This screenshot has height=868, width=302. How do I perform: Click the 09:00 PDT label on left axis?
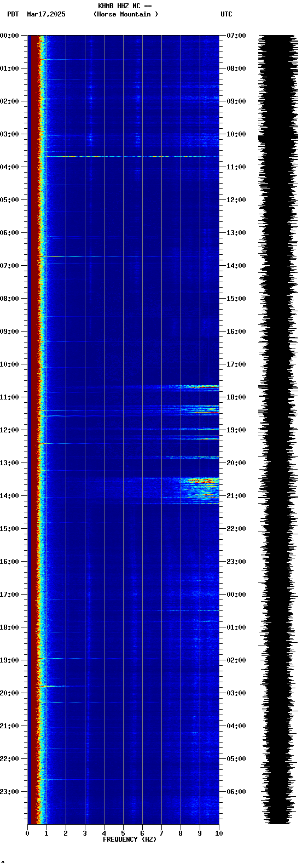coord(10,332)
